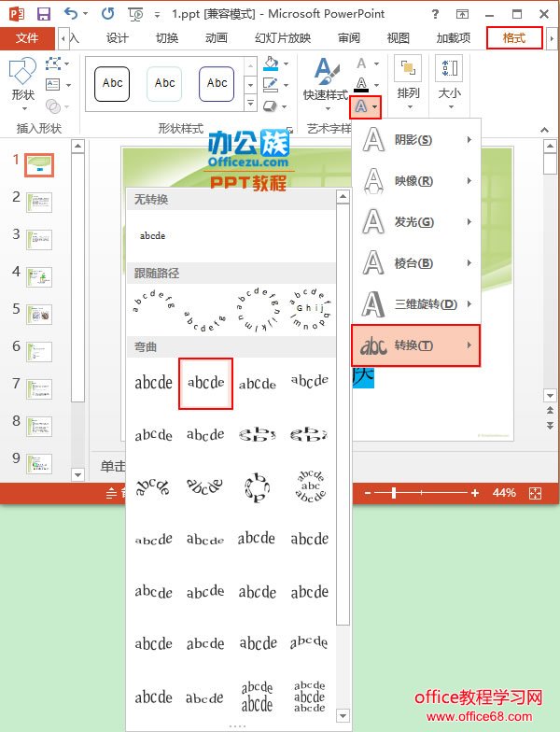Image resolution: width=560 pixels, height=732 pixels.
Task: Start slideshow from quick access toolbar
Action: point(136,15)
